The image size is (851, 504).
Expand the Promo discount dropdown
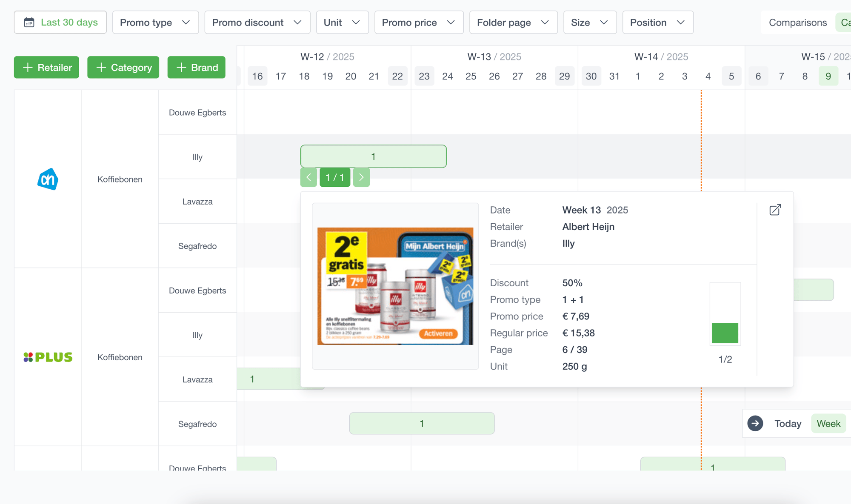coord(257,22)
